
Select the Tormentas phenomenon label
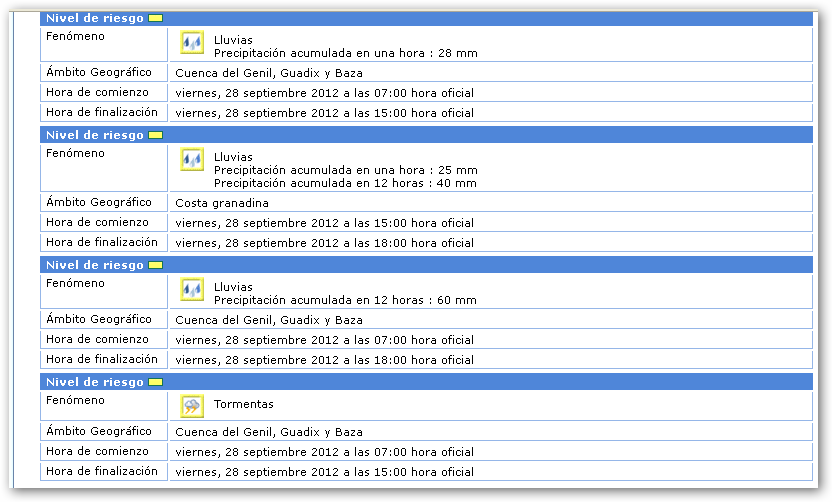(x=243, y=405)
